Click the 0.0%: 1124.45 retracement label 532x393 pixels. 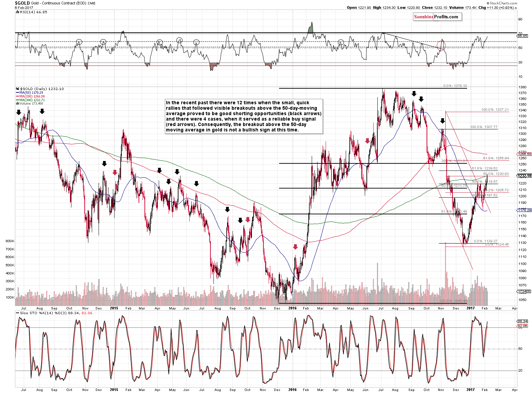pyautogui.click(x=497, y=245)
